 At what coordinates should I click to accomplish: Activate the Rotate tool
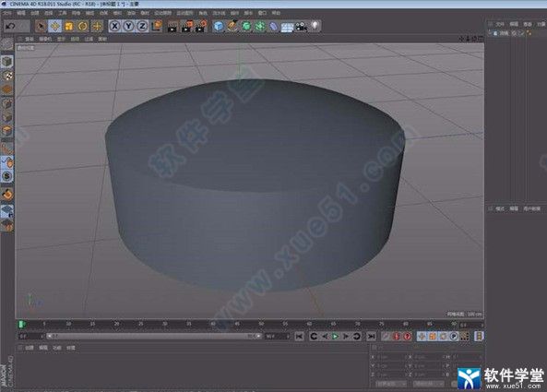click(83, 26)
